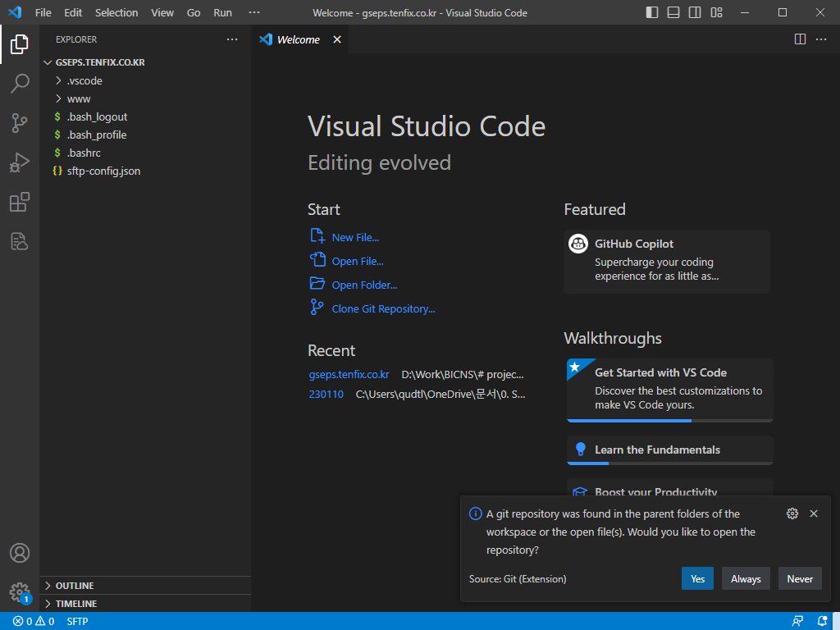Open editor More Actions ellipsis
This screenshot has width=840, height=630.
820,39
